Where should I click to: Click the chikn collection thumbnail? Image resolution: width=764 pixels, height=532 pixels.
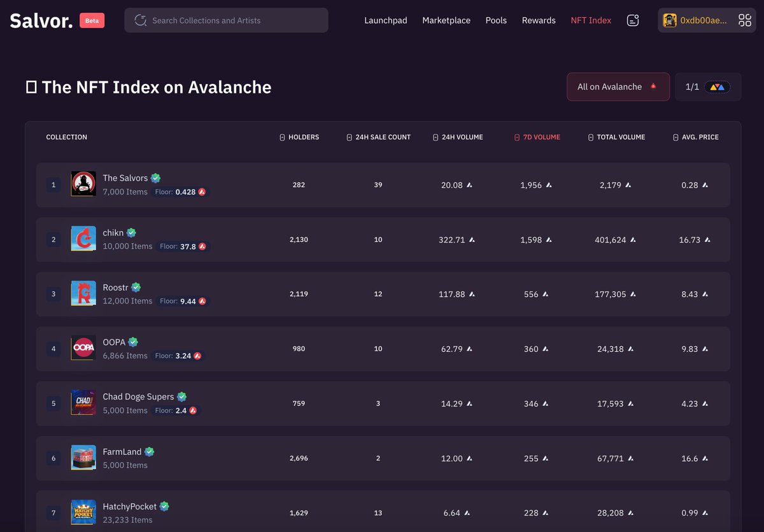pyautogui.click(x=83, y=239)
